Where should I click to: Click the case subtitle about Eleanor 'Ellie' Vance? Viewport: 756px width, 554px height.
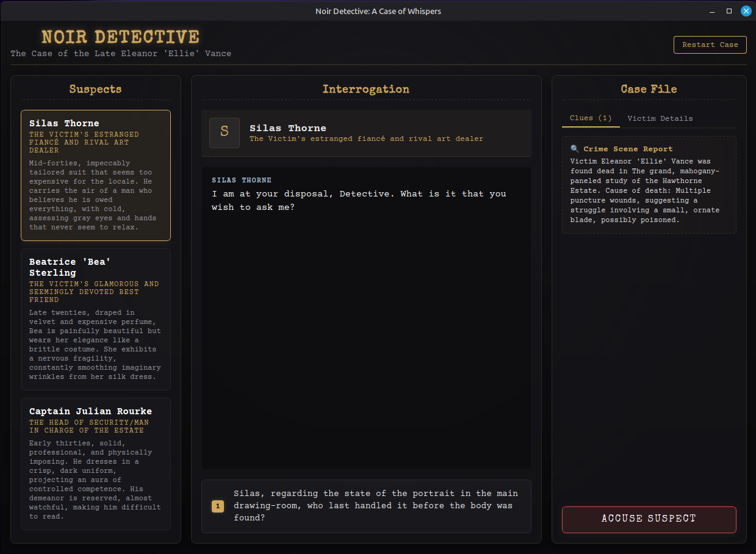coord(121,54)
